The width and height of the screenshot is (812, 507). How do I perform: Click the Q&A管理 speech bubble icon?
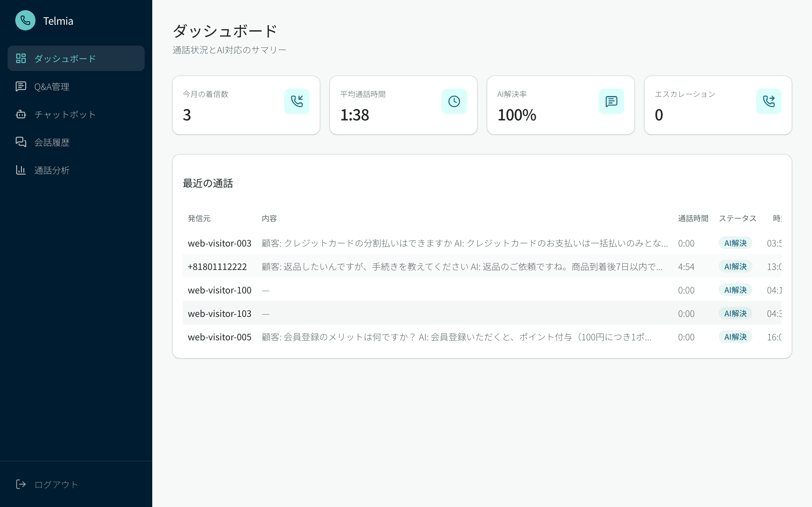pos(21,87)
